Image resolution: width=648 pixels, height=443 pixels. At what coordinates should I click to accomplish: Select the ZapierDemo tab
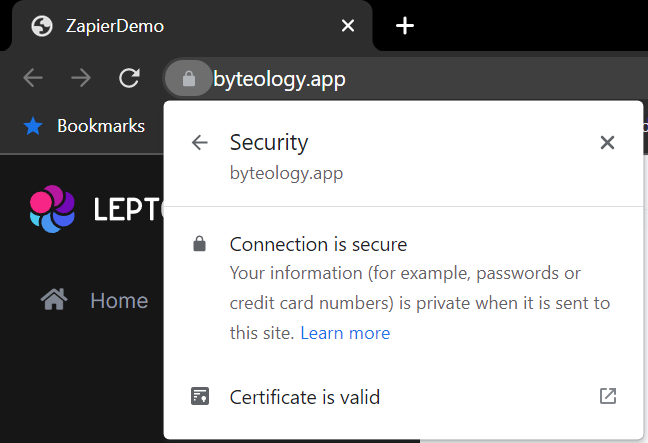[192, 26]
